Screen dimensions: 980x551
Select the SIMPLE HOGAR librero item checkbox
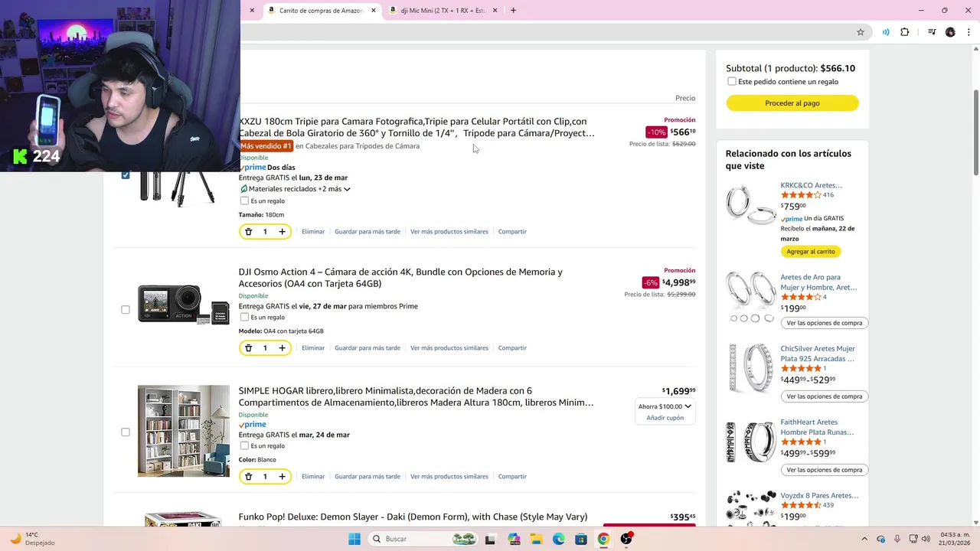pos(126,432)
